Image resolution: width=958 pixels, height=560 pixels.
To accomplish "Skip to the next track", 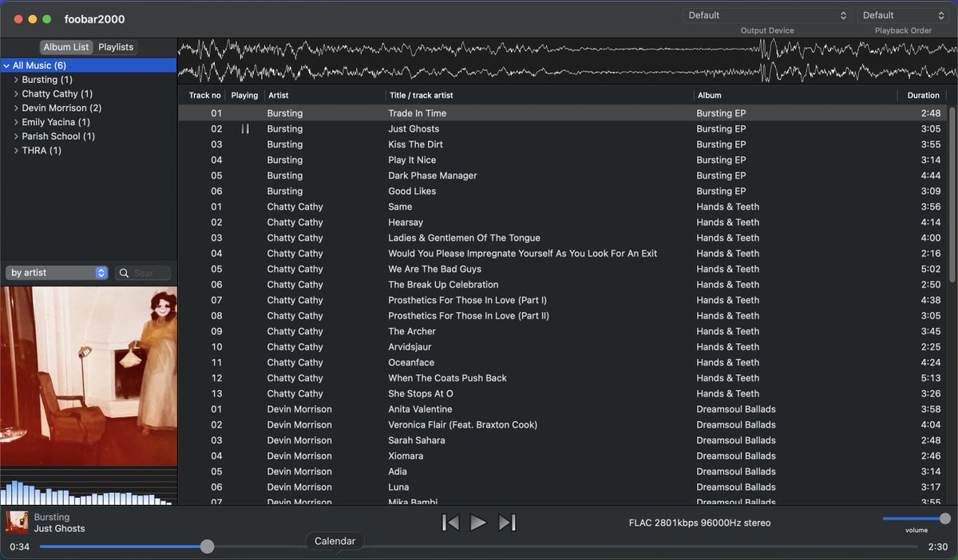I will point(507,523).
